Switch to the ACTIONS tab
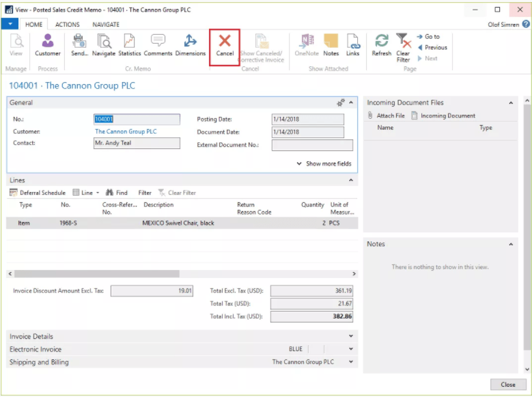532x397 pixels. coord(67,25)
